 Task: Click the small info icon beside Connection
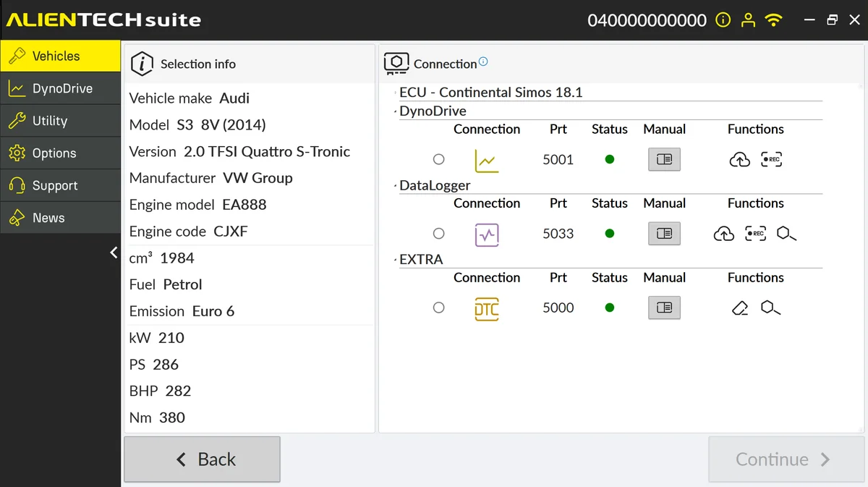[x=483, y=62]
